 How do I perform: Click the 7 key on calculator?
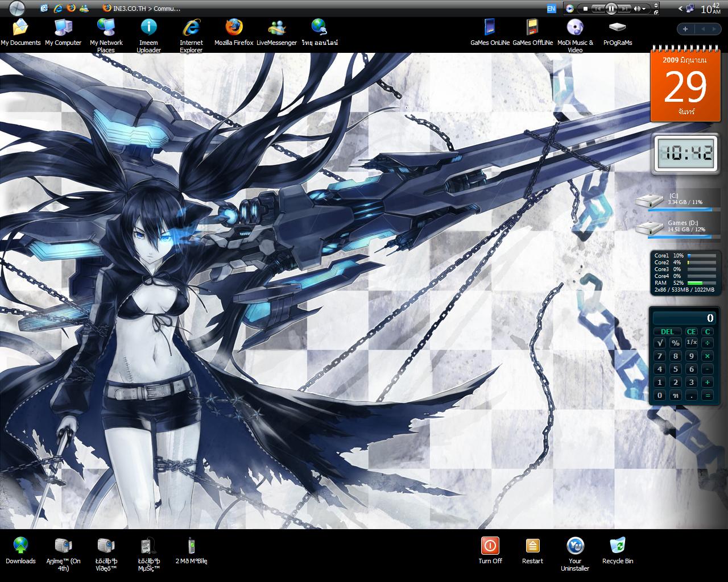click(660, 356)
